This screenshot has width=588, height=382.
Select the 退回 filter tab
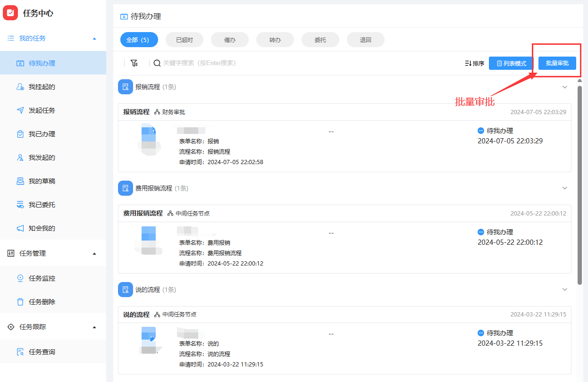366,40
